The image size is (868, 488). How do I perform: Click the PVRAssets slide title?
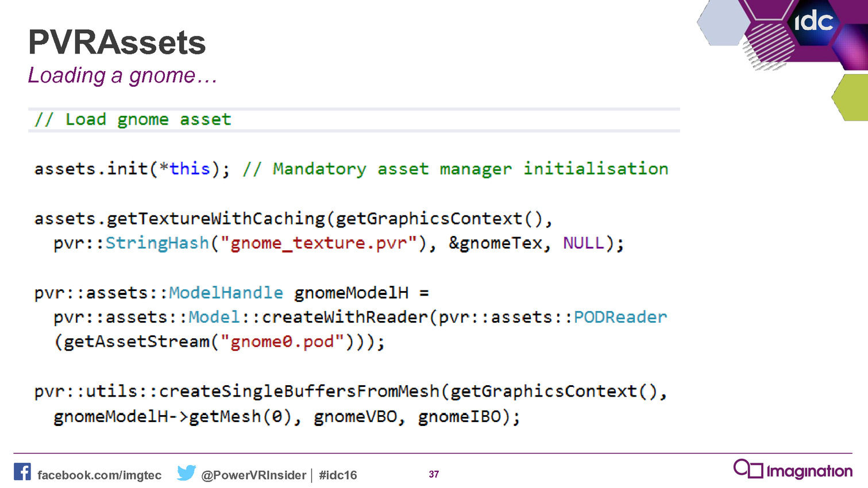(x=117, y=42)
